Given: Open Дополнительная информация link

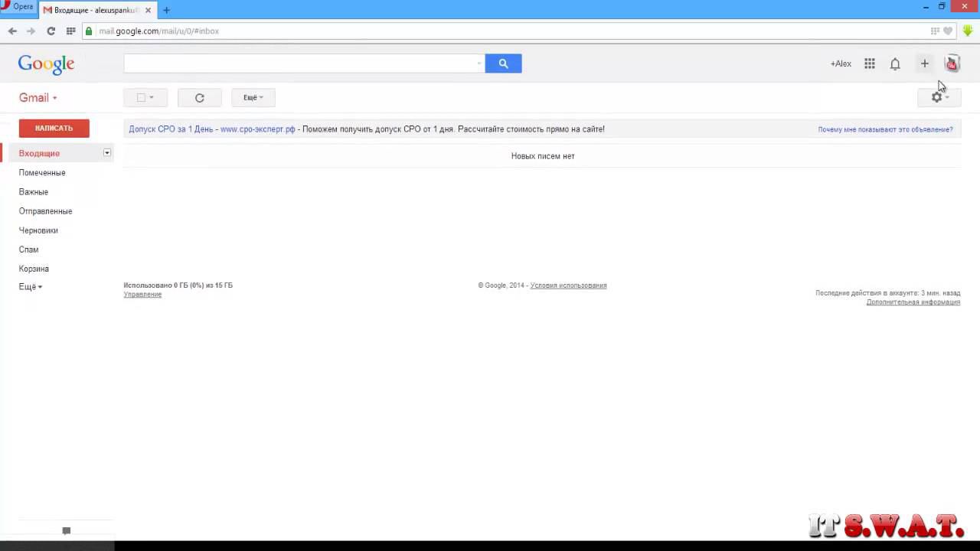Looking at the screenshot, I should pyautogui.click(x=913, y=302).
